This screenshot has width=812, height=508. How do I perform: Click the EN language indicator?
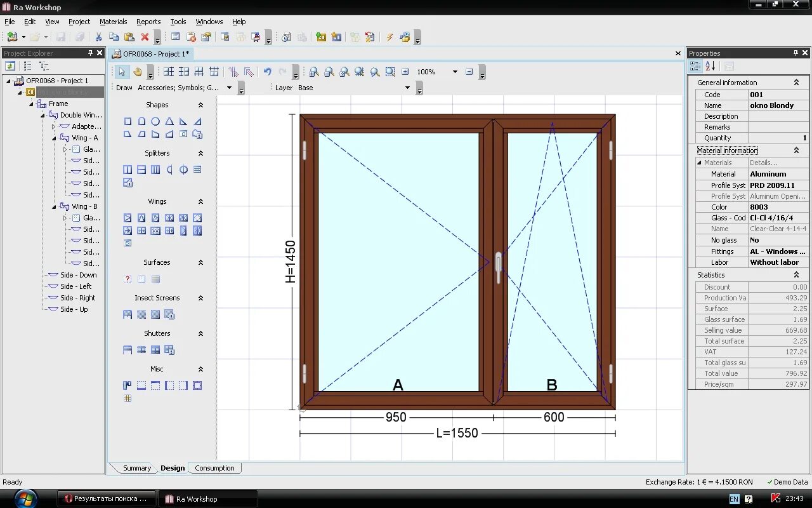pyautogui.click(x=734, y=499)
